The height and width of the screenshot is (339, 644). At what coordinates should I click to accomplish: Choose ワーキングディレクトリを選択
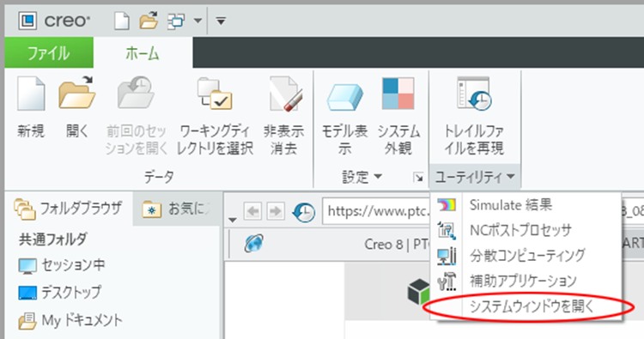pyautogui.click(x=215, y=116)
